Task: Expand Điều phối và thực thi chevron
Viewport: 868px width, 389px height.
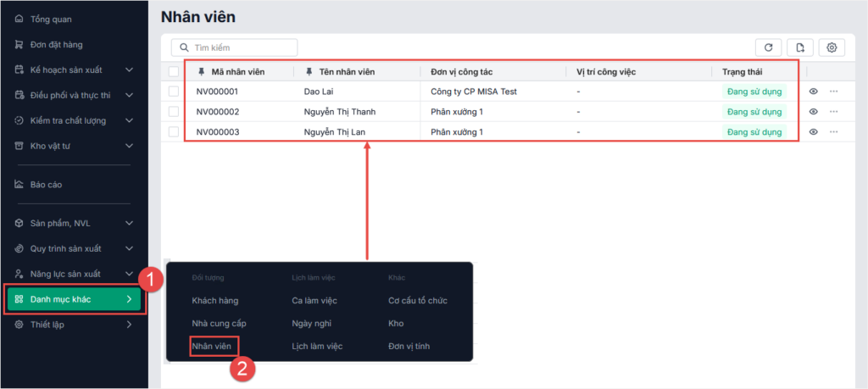Action: (x=129, y=95)
